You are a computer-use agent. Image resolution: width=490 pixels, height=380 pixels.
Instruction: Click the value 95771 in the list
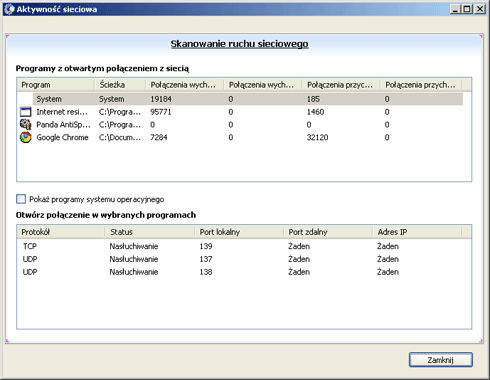(161, 112)
